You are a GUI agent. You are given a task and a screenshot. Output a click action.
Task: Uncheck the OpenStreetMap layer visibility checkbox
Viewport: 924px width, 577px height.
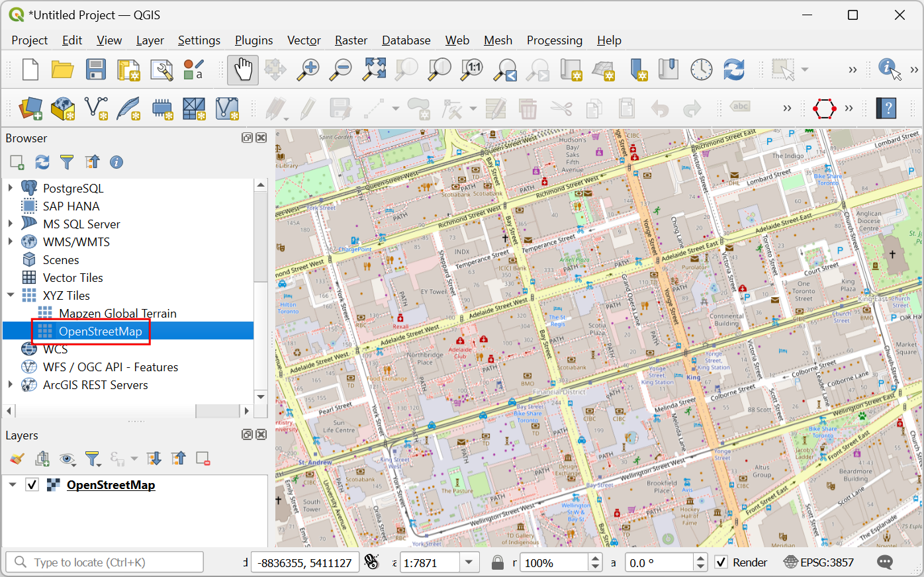coord(32,485)
